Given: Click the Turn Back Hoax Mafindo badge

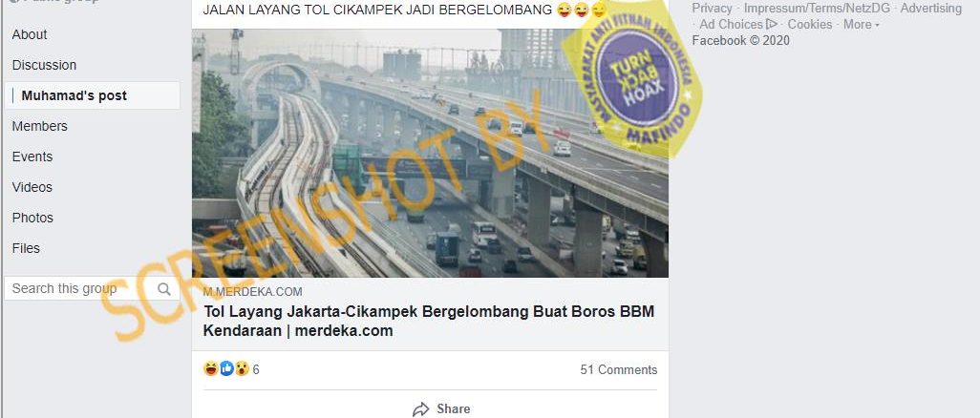Looking at the screenshot, I should [x=631, y=77].
